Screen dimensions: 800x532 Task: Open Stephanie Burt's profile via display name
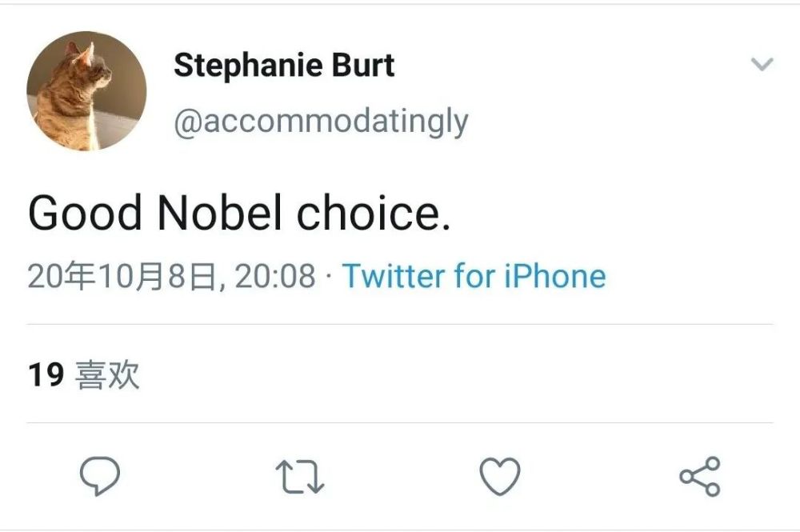pyautogui.click(x=284, y=65)
